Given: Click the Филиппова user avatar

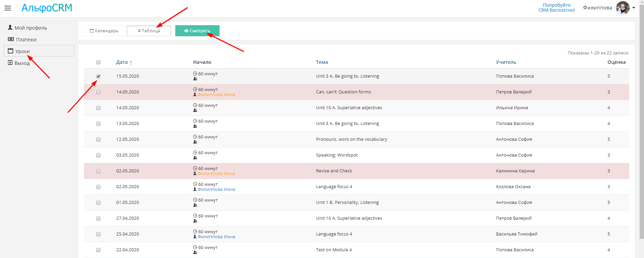Looking at the screenshot, I should [623, 8].
